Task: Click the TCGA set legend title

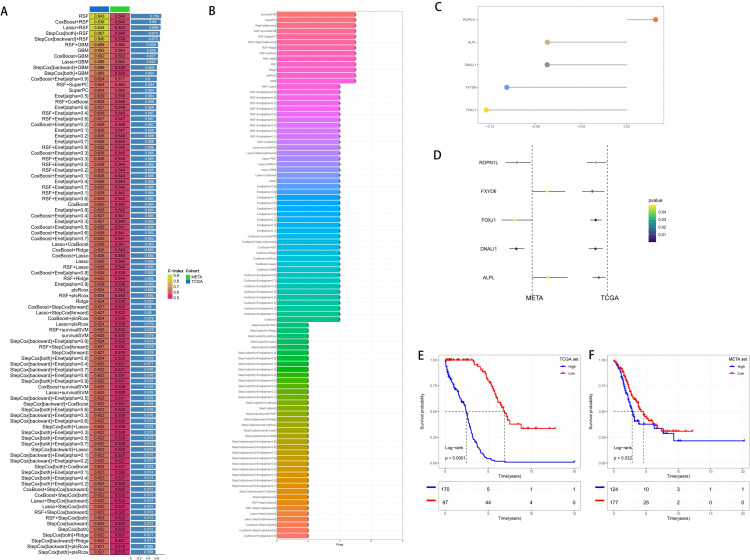Action: 569,359
